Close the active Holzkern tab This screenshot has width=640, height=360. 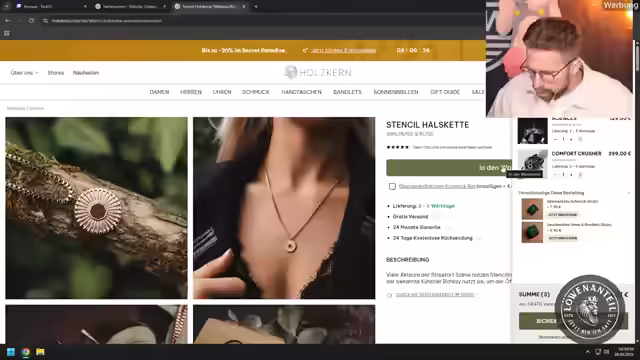[244, 7]
